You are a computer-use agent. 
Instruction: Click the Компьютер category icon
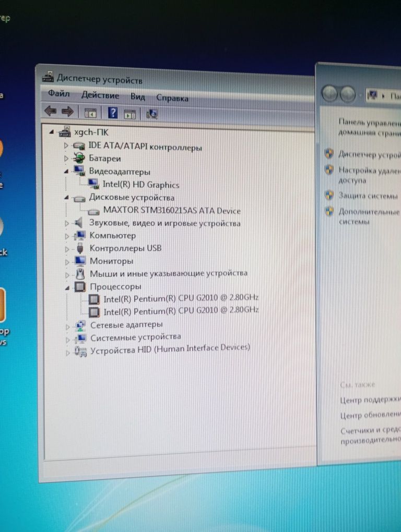pos(80,235)
